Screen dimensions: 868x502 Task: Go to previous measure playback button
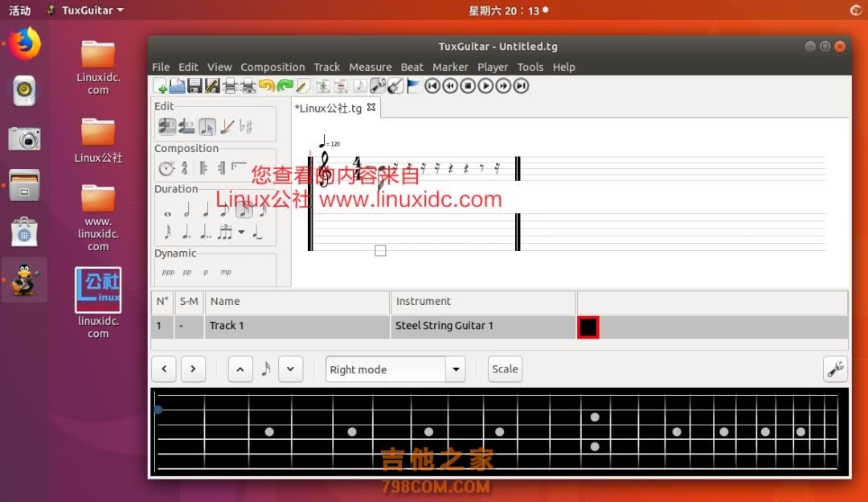450,86
